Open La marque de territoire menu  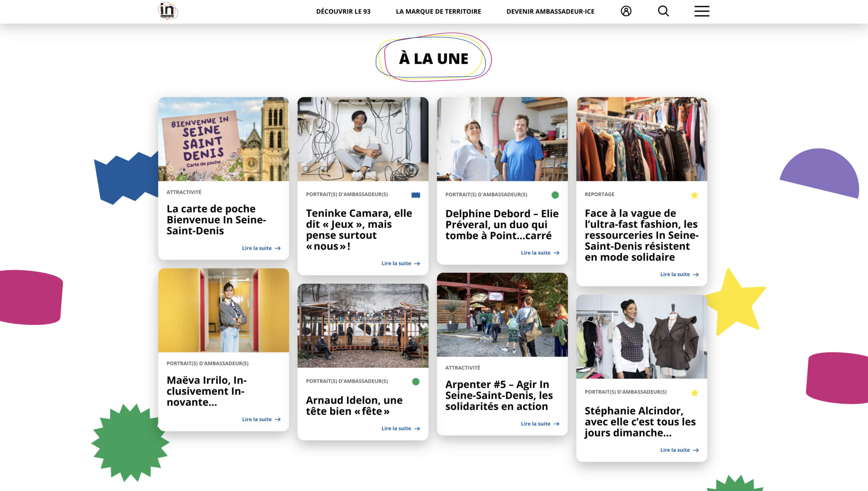click(438, 11)
